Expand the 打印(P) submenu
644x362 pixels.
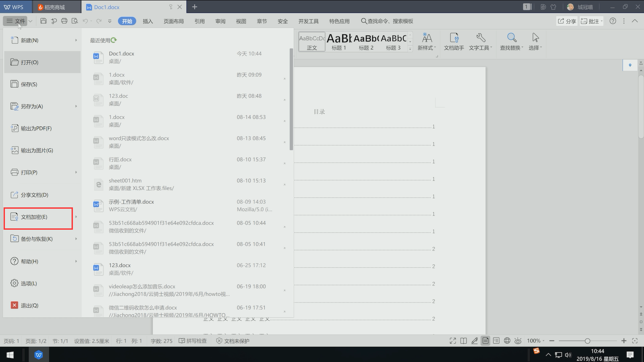tap(76, 173)
